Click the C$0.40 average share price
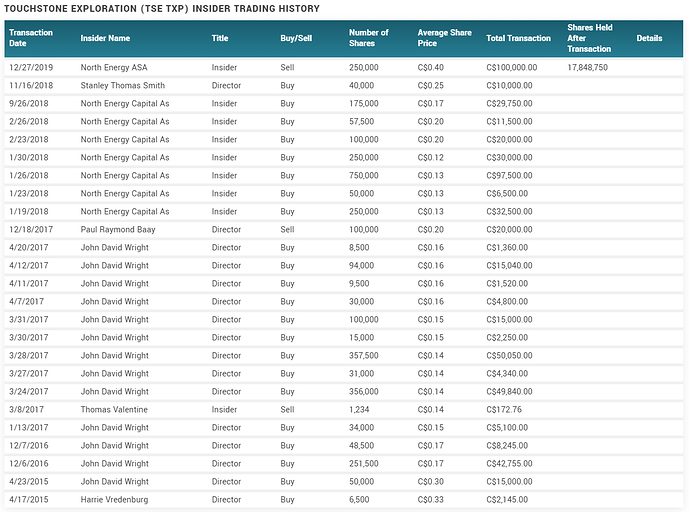 click(x=430, y=67)
